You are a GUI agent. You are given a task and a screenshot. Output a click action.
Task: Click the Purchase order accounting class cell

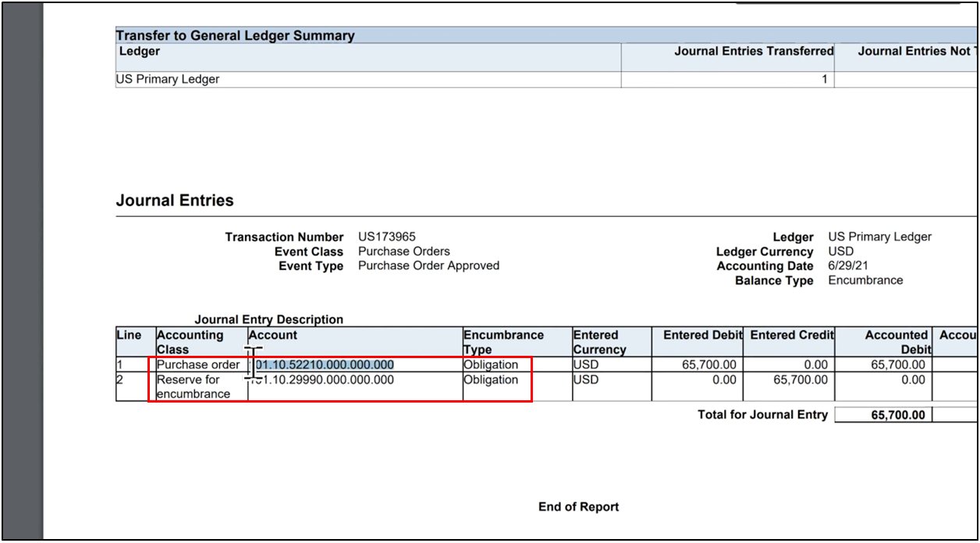click(196, 364)
